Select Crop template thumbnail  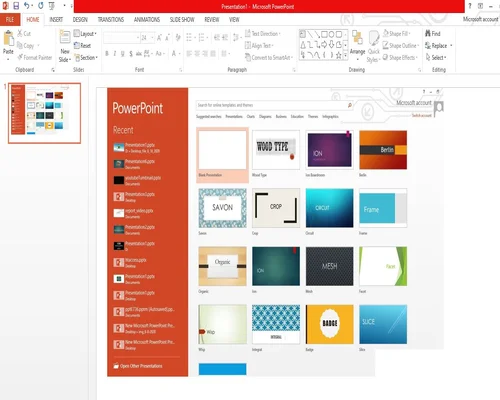pos(276,208)
